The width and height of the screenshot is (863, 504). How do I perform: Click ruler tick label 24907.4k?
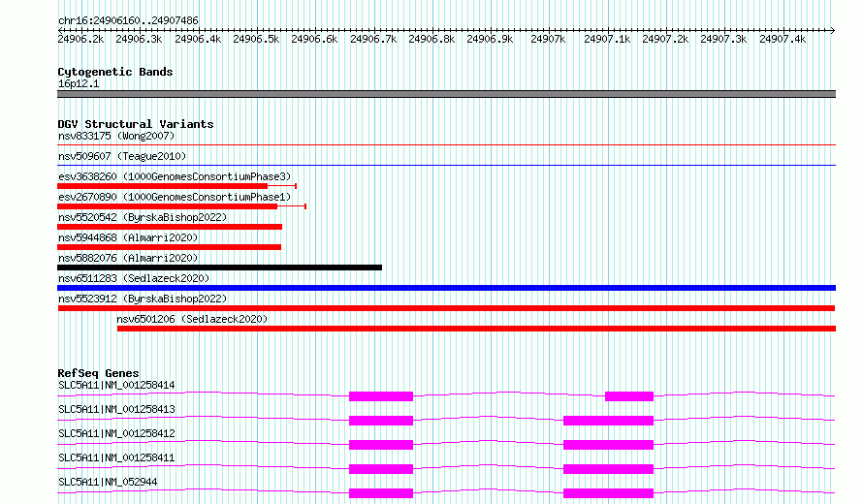[x=783, y=39]
